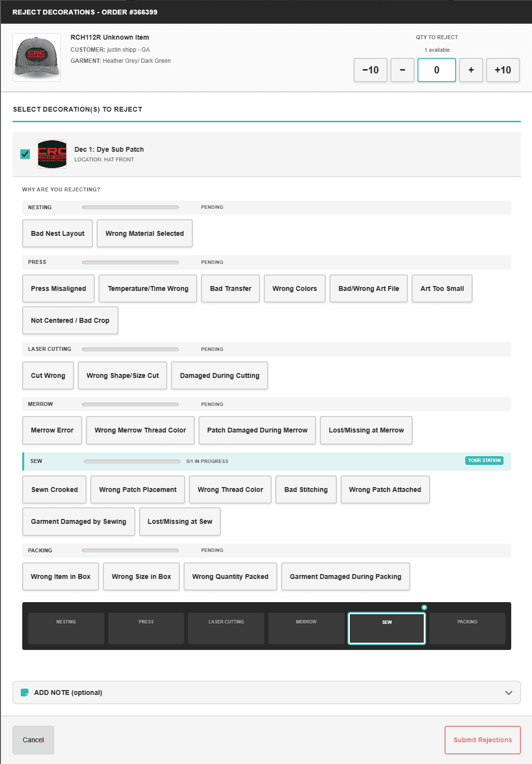Expand the Add Note chevron
The height and width of the screenshot is (764, 532).
(x=509, y=692)
